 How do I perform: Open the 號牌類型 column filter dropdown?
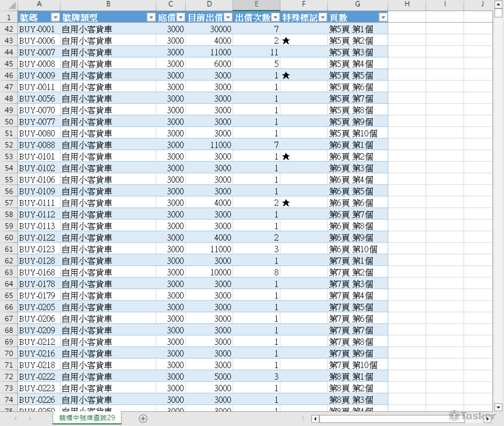pyautogui.click(x=150, y=18)
